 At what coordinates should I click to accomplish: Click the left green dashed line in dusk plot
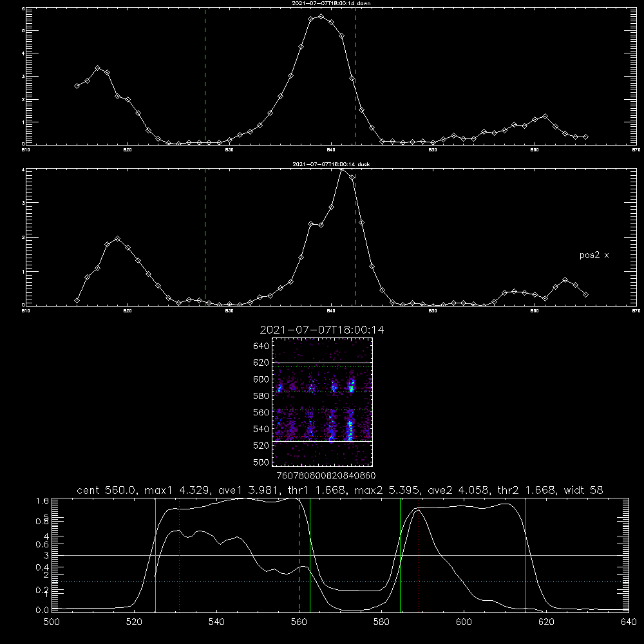[x=205, y=237]
